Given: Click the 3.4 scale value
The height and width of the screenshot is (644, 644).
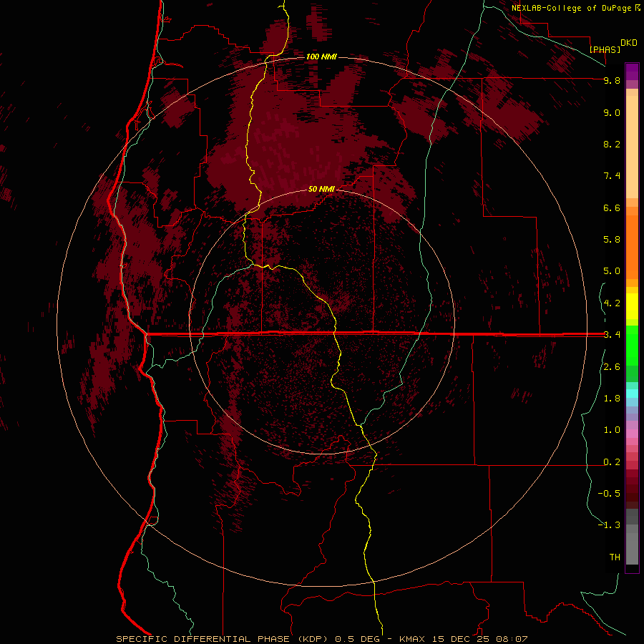Looking at the screenshot, I should (612, 335).
